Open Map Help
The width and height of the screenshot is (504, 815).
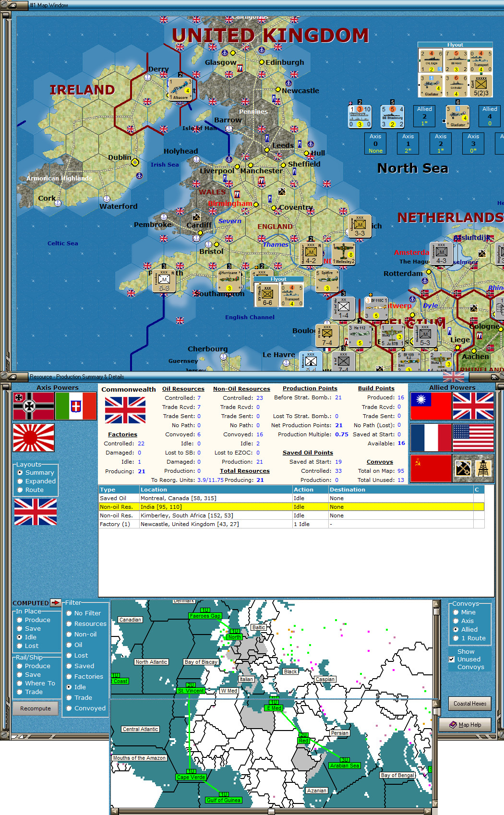pyautogui.click(x=465, y=725)
